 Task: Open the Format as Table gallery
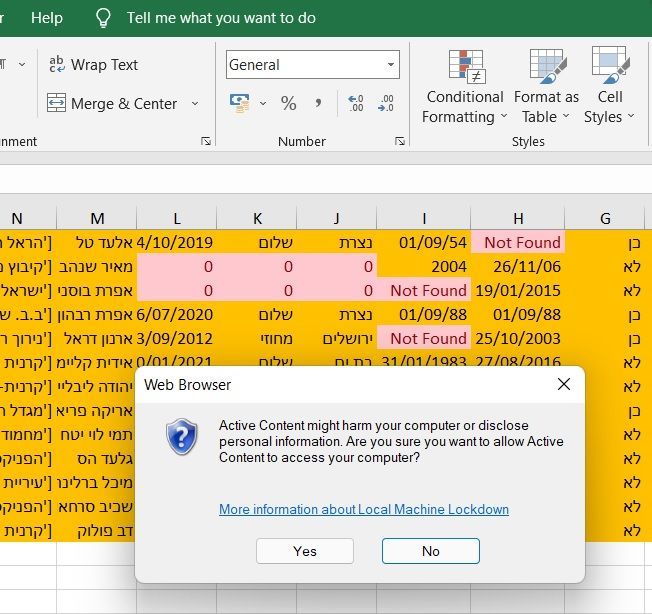pos(546,86)
